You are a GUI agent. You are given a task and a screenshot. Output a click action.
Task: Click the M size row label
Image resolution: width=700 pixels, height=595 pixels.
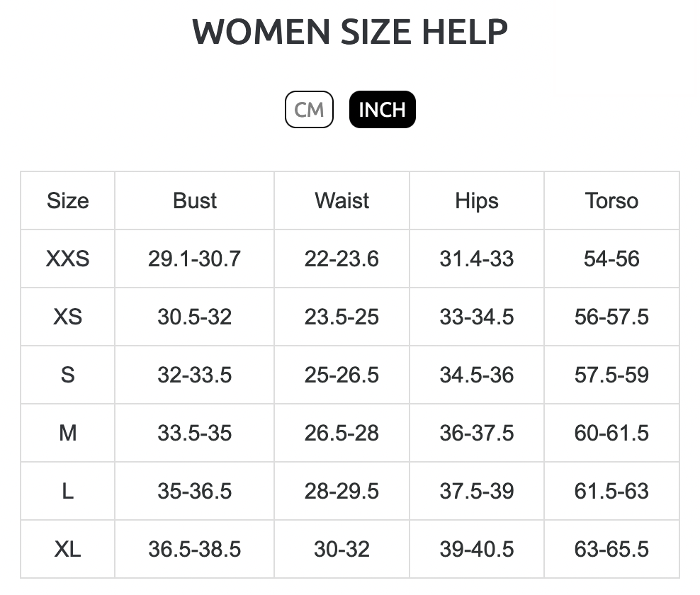point(68,433)
